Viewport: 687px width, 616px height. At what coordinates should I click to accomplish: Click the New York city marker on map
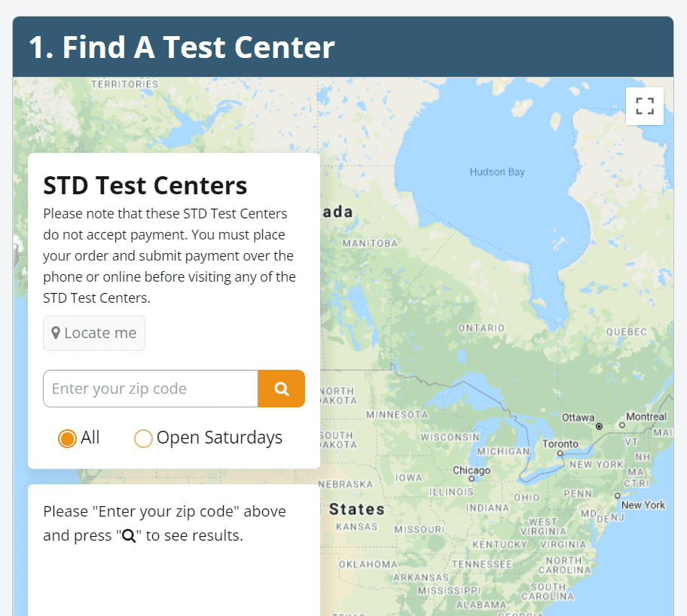618,496
